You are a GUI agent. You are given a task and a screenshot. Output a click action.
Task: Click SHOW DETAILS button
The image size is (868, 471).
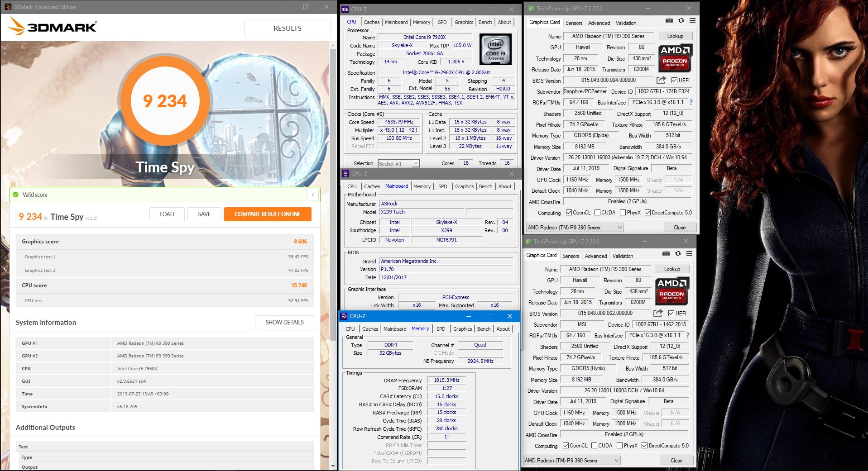point(284,322)
